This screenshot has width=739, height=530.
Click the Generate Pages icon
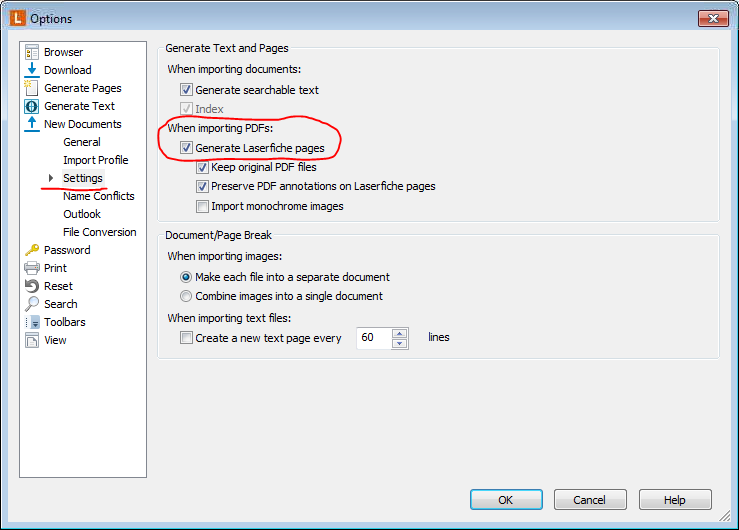pos(32,88)
